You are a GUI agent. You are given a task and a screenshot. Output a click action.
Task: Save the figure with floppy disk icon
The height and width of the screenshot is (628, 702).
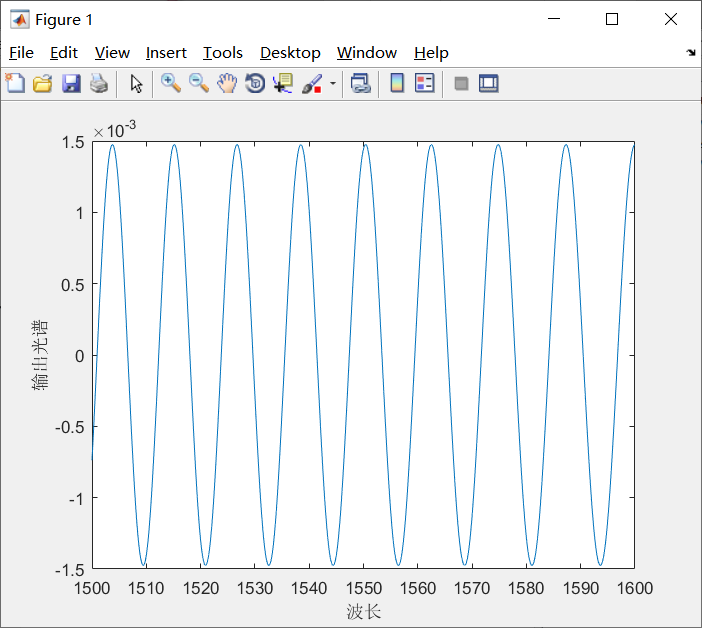[70, 84]
